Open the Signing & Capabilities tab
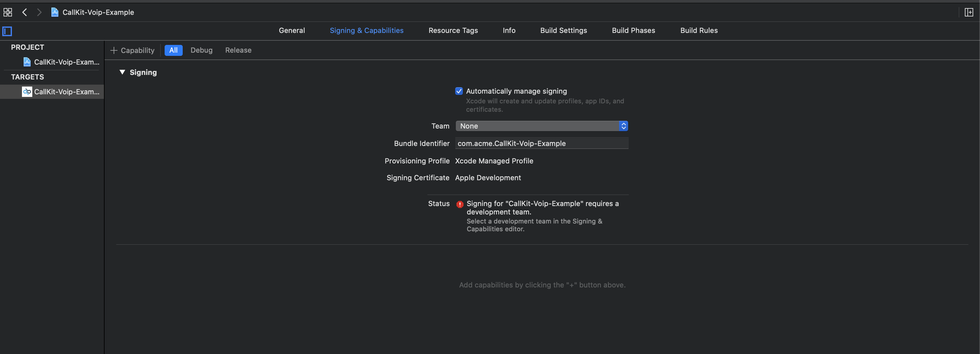 pyautogui.click(x=366, y=30)
